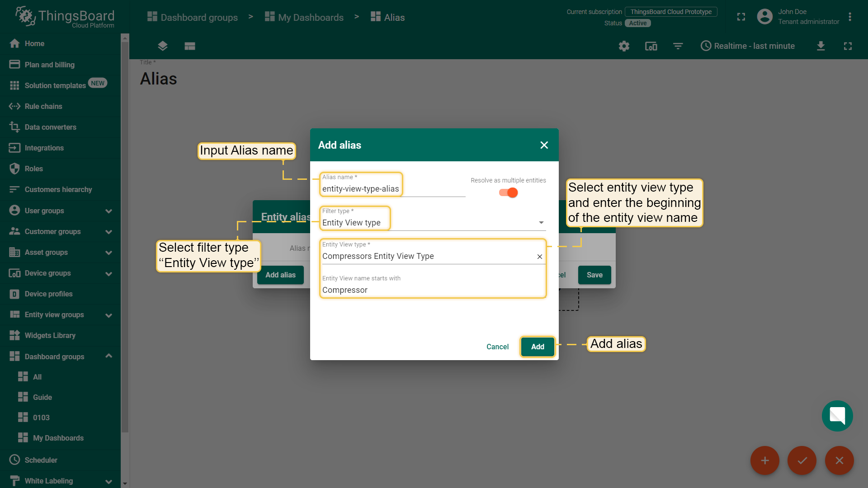Click the Alias name input field
The height and width of the screenshot is (488, 868).
[393, 189]
